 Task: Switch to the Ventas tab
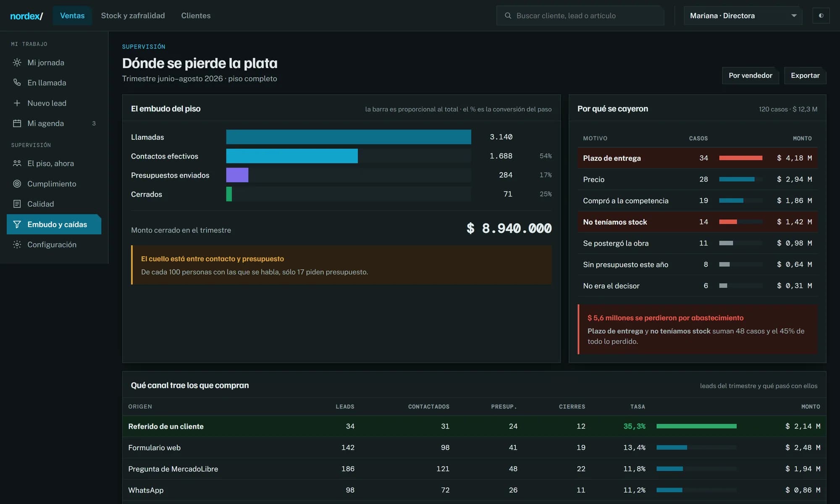tap(72, 16)
